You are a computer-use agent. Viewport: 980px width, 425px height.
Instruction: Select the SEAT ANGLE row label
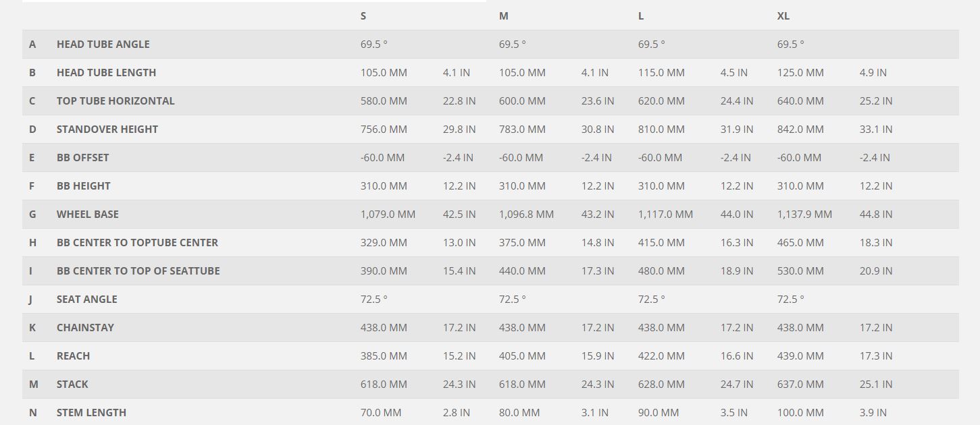click(86, 299)
